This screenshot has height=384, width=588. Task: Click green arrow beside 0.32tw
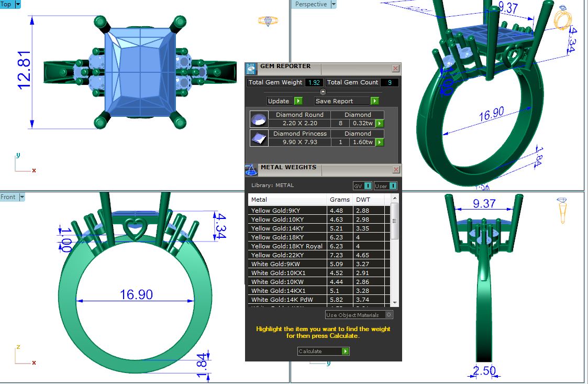[380, 124]
